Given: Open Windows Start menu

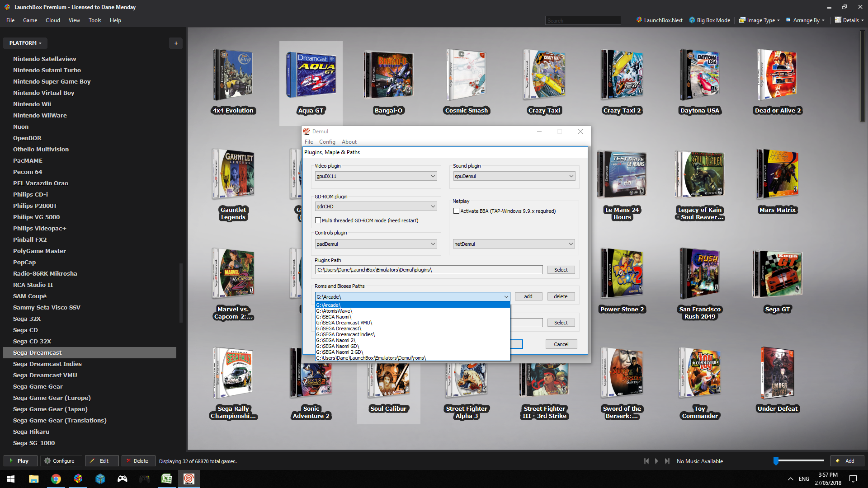Looking at the screenshot, I should 11,479.
